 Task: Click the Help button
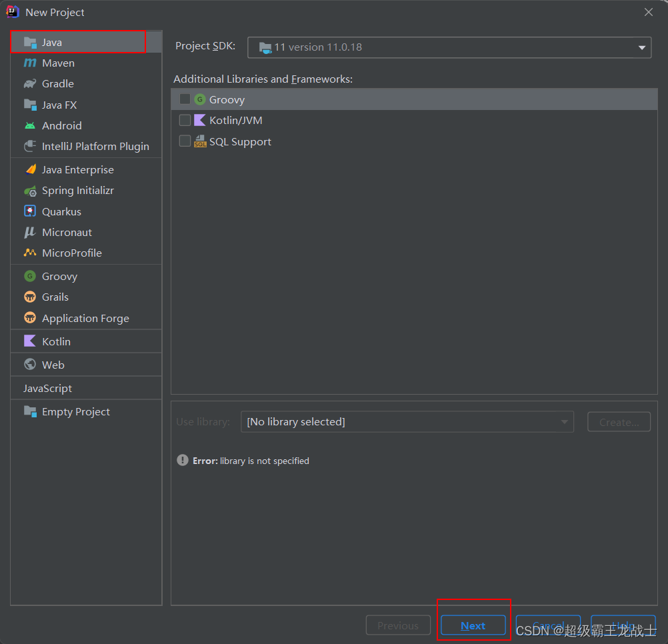click(623, 625)
